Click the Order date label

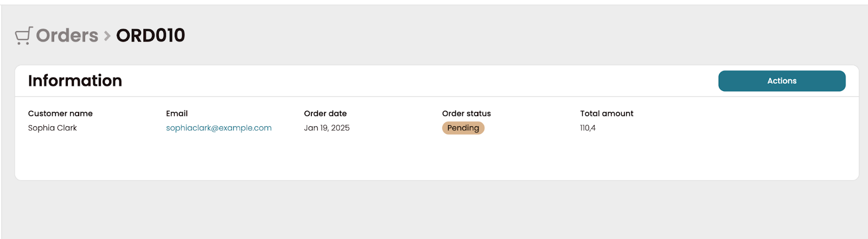(x=325, y=113)
